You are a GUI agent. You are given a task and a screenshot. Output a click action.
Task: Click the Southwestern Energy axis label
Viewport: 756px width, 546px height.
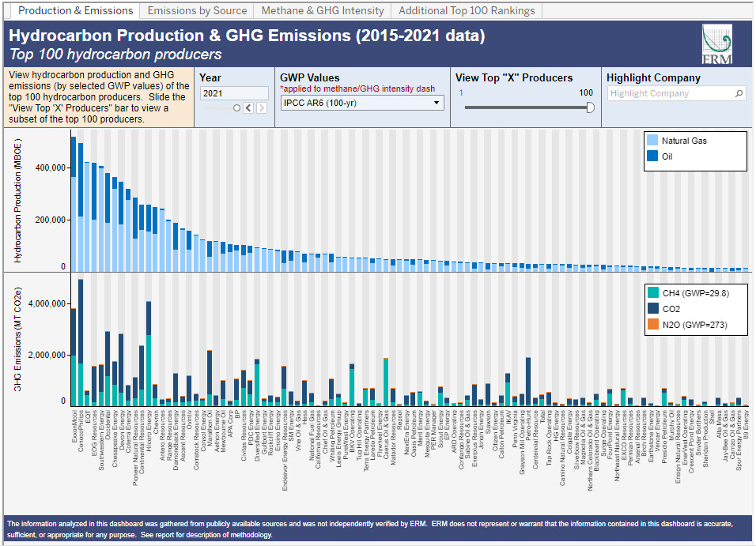tap(101, 440)
